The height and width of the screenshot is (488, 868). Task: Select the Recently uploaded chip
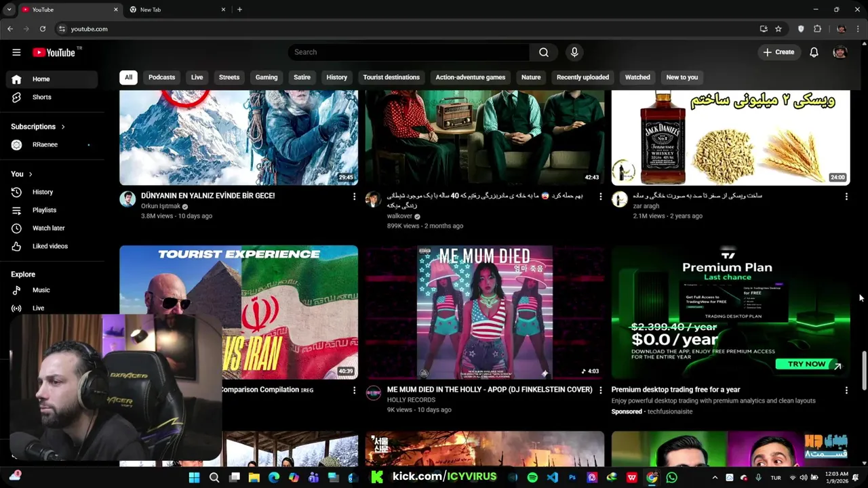pos(583,77)
